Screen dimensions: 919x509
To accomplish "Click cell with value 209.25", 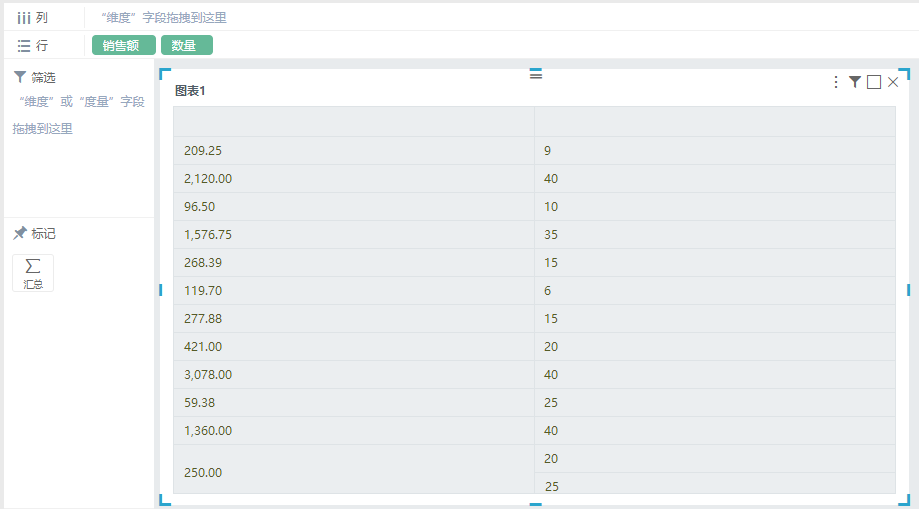I will [x=354, y=151].
